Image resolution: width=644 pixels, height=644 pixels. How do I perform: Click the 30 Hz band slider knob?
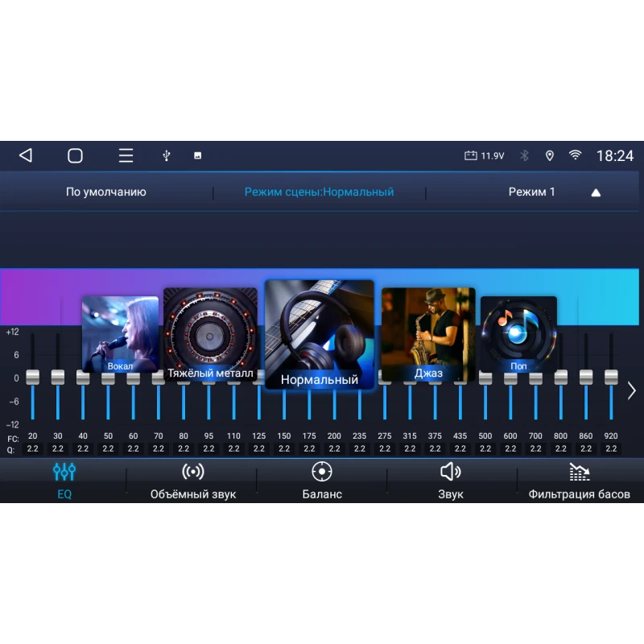(58, 377)
